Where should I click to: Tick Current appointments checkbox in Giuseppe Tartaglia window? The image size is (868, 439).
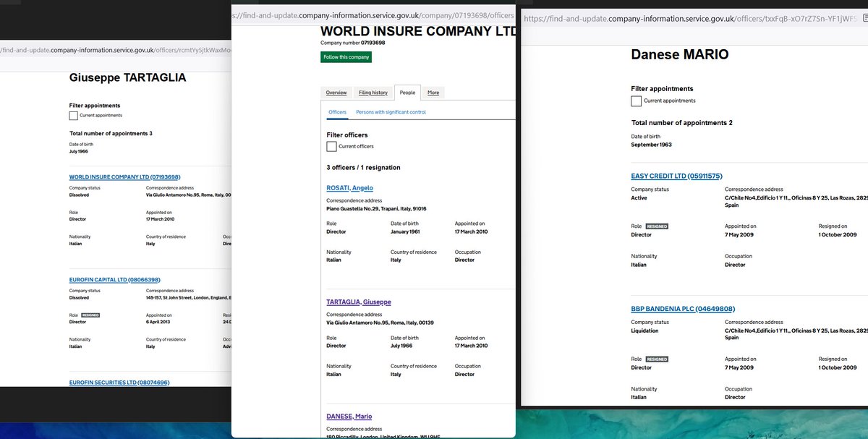point(74,116)
